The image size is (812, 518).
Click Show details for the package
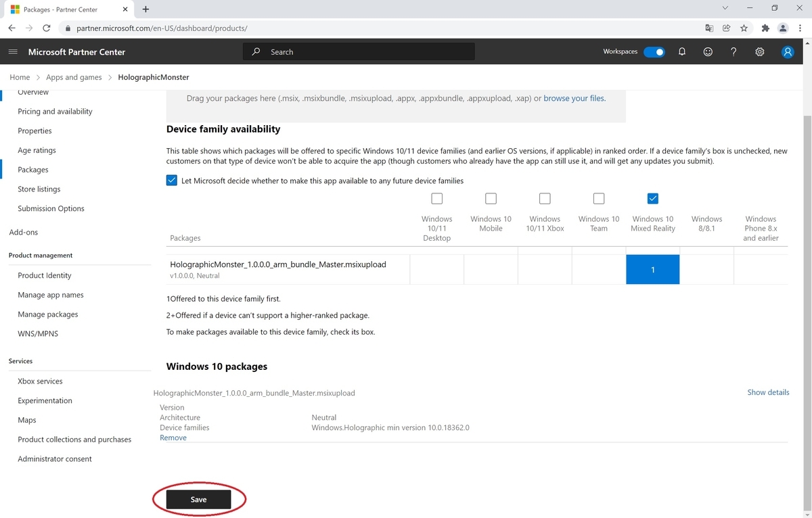768,392
